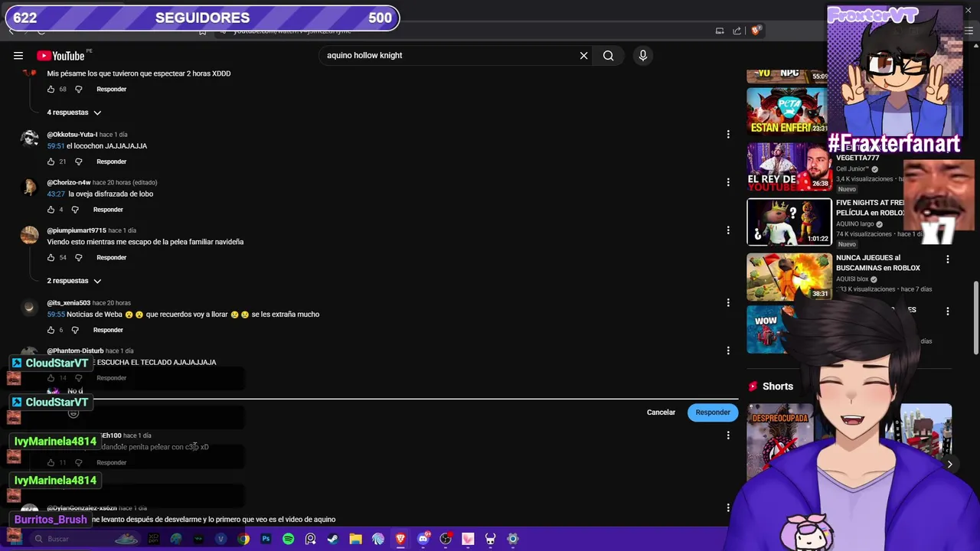This screenshot has height=551, width=980.
Task: Open @piumpiumart9715 profile avatar
Action: point(29,235)
